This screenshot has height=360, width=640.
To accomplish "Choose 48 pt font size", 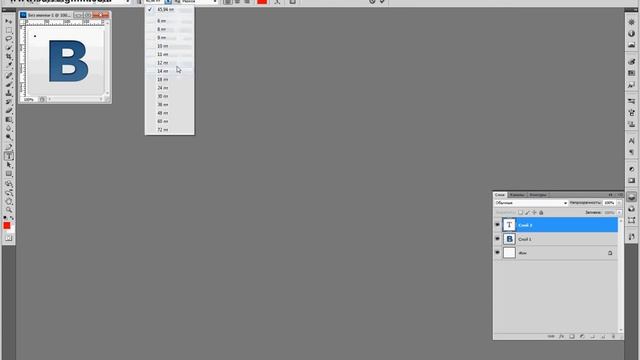I will [170, 113].
